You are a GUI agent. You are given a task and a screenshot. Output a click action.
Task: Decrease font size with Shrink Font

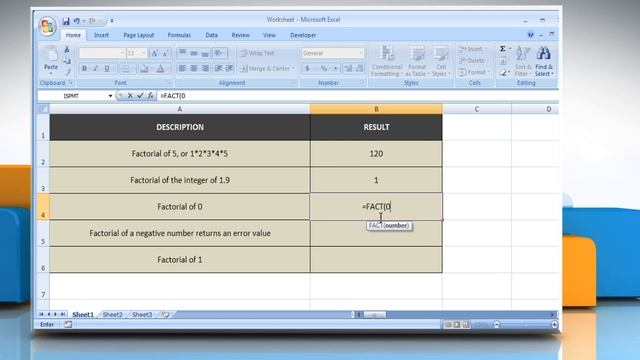[165, 53]
